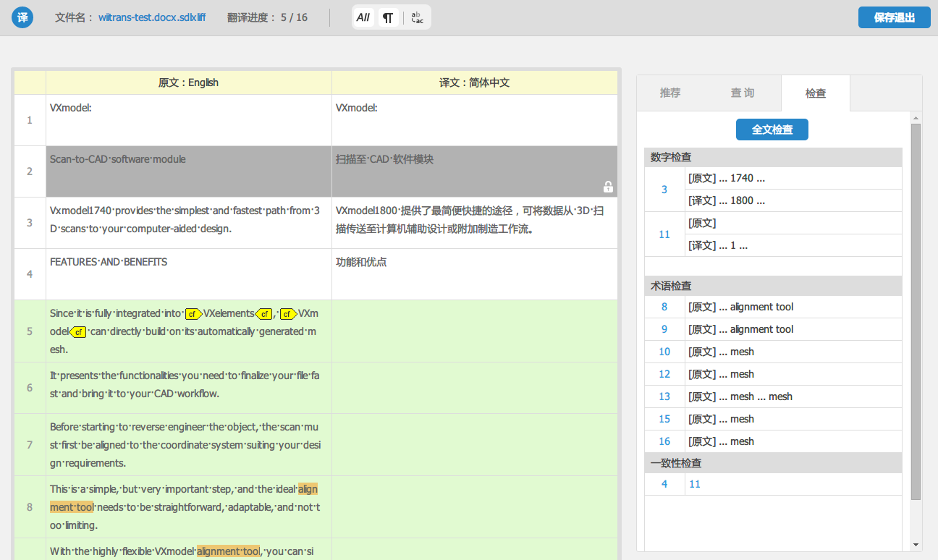Click the check panel vertical scrollbar thumb
Screen dimensions: 938x560
click(916, 311)
